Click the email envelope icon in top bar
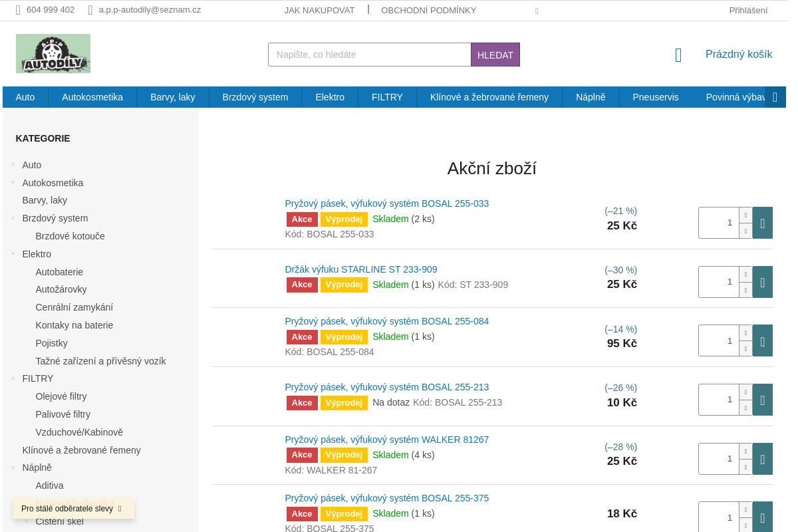The height and width of the screenshot is (532, 798). [90, 10]
